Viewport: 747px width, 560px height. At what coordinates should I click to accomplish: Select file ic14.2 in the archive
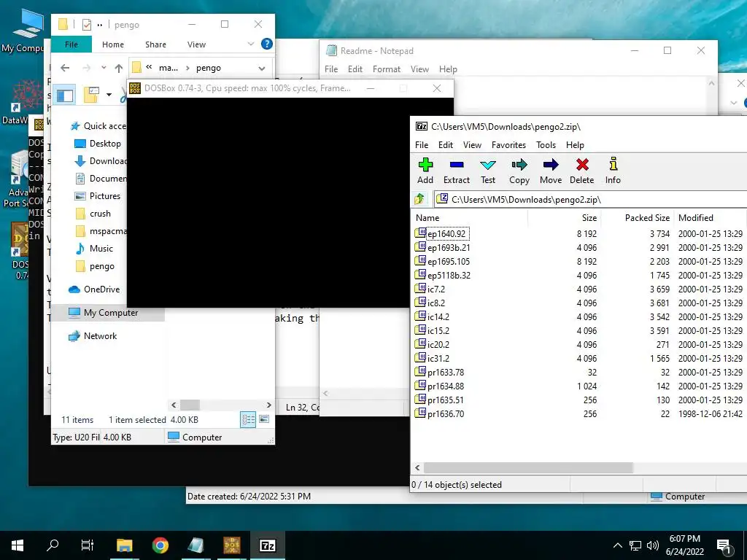[x=438, y=316]
